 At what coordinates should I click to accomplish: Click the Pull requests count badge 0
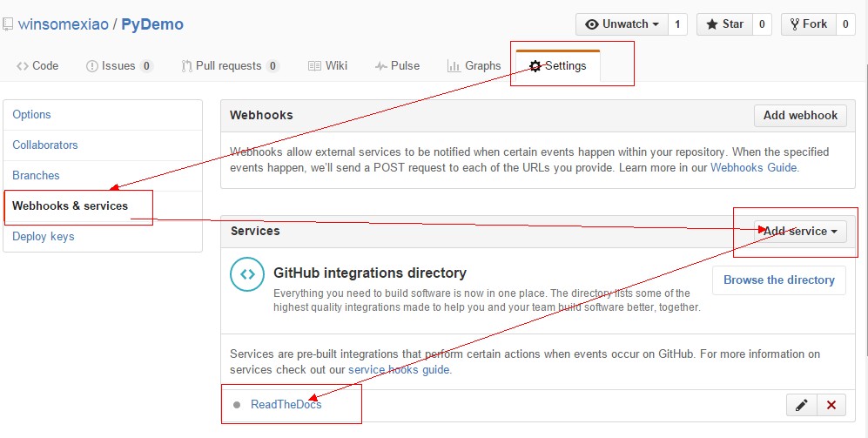[x=273, y=66]
